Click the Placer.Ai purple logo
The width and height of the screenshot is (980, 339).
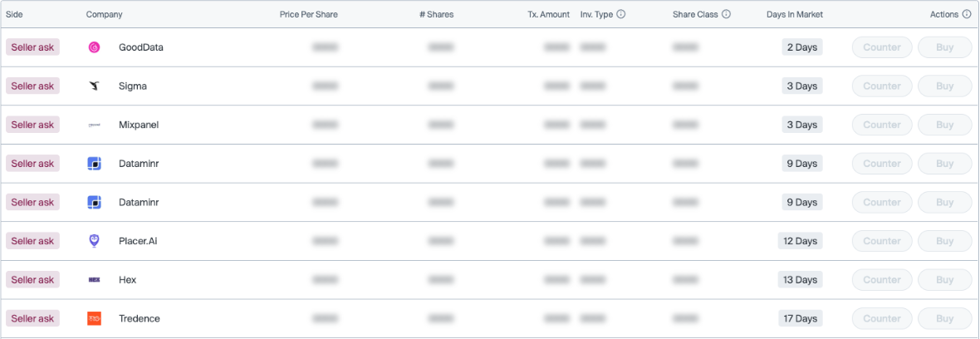pos(95,241)
